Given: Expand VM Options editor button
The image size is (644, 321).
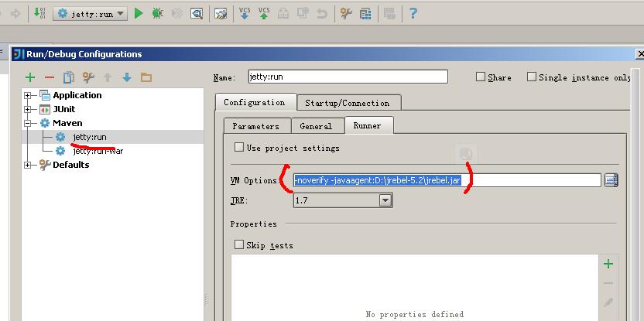Looking at the screenshot, I should (611, 179).
